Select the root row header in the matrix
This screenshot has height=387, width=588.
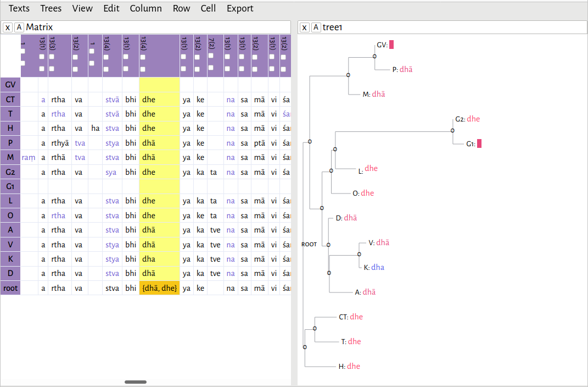(10, 288)
